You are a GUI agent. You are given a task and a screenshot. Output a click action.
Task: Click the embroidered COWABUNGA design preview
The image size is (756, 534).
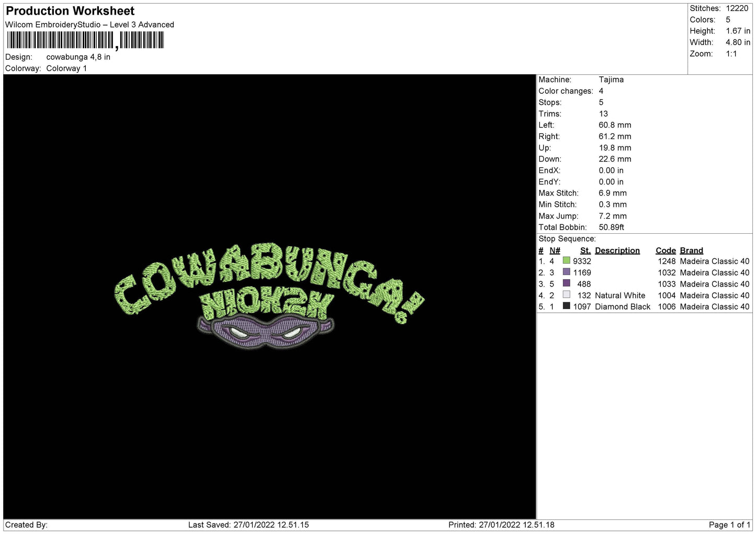(269, 296)
